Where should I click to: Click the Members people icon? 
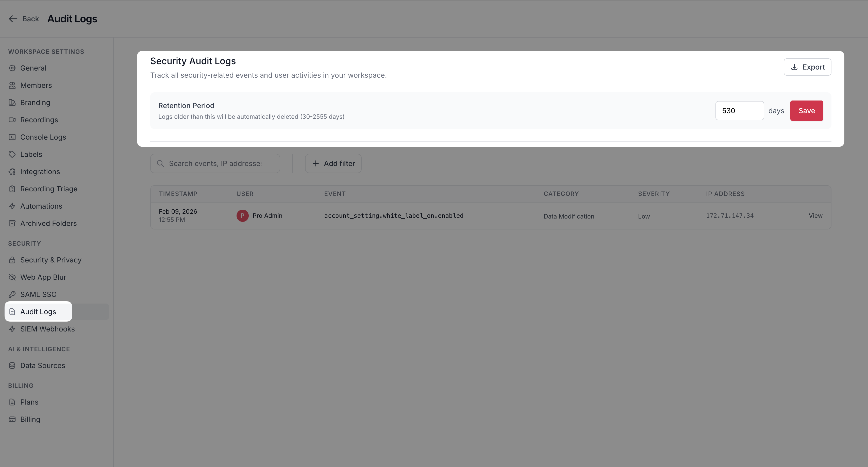pos(12,85)
